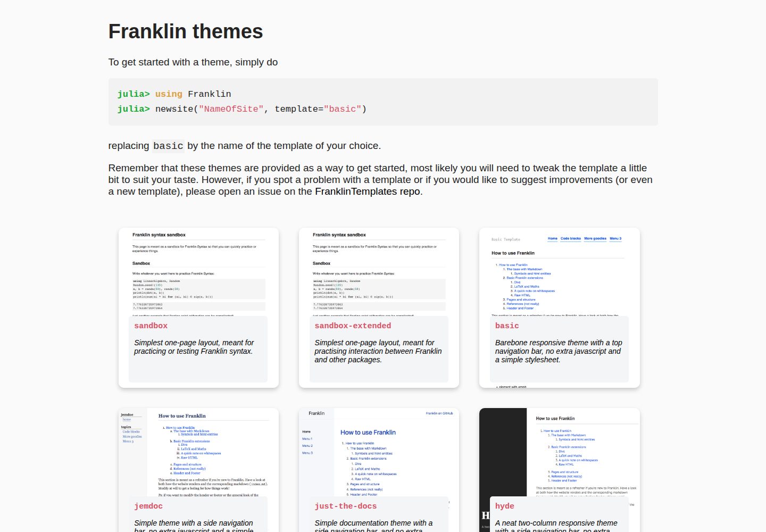Viewport: 766px width, 532px height.
Task: Click the newsite("NameOfSite") code line
Action: (242, 109)
